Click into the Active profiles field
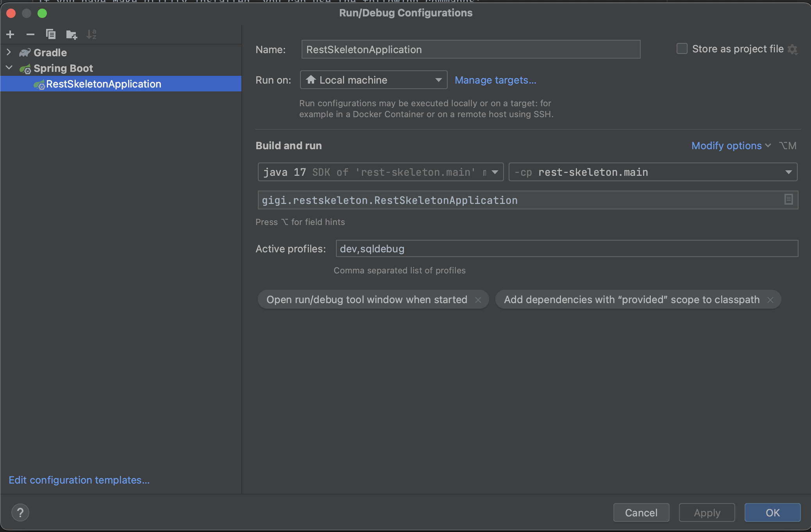Image resolution: width=811 pixels, height=532 pixels. tap(566, 249)
